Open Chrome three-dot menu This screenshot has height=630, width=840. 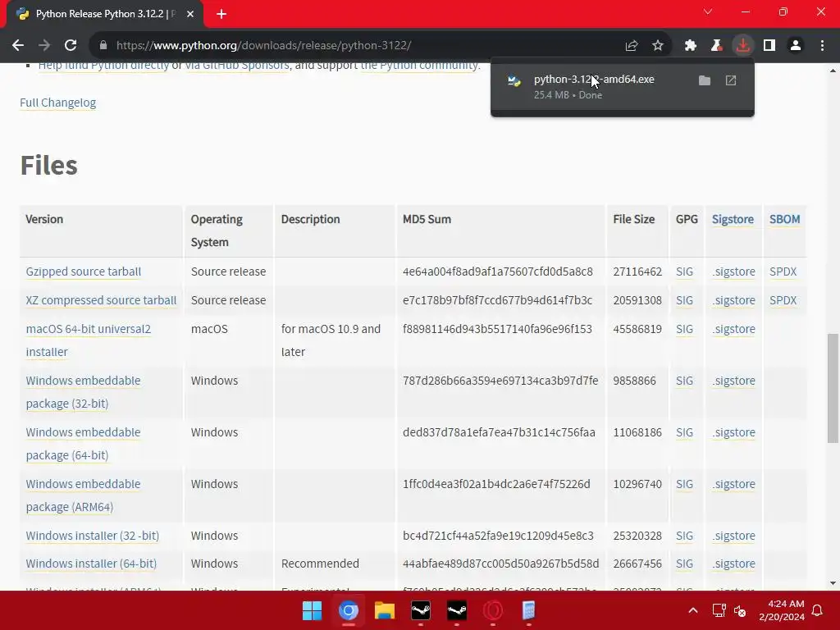click(822, 46)
